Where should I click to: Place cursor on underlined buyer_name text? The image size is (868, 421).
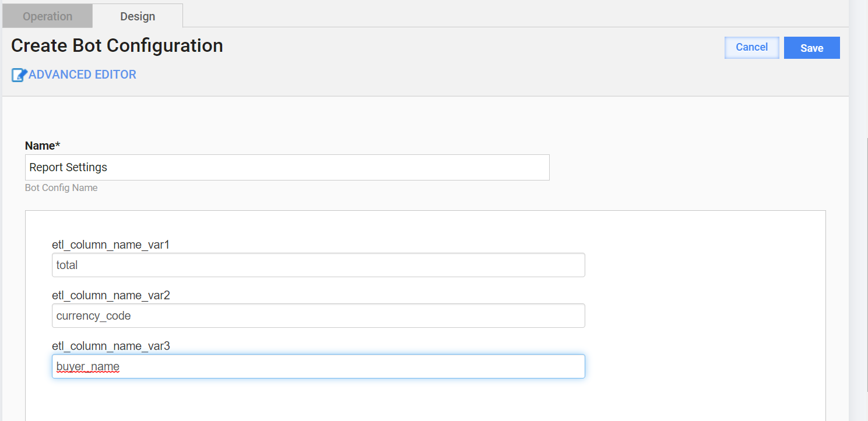(x=88, y=367)
